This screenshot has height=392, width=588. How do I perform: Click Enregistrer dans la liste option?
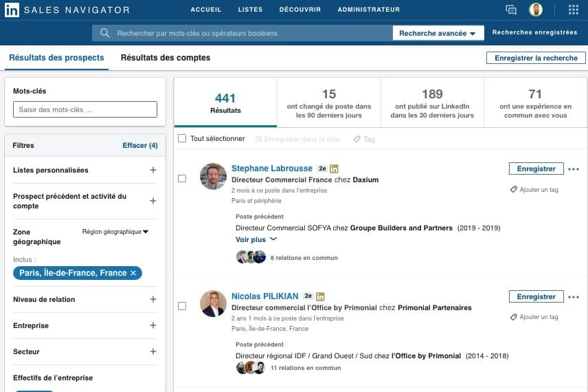[297, 140]
